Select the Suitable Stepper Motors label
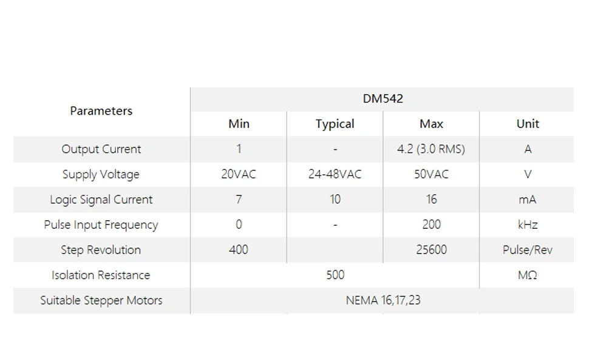This screenshot has width=589, height=364. click(101, 300)
